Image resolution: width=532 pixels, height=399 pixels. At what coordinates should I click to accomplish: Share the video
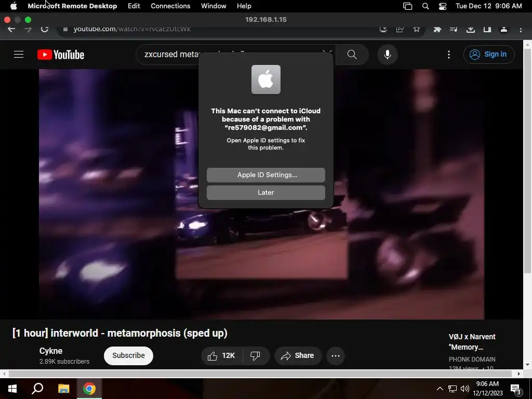298,355
